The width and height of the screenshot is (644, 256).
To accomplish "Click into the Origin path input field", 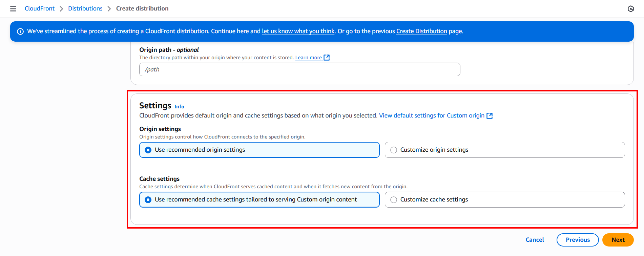I will coord(299,69).
